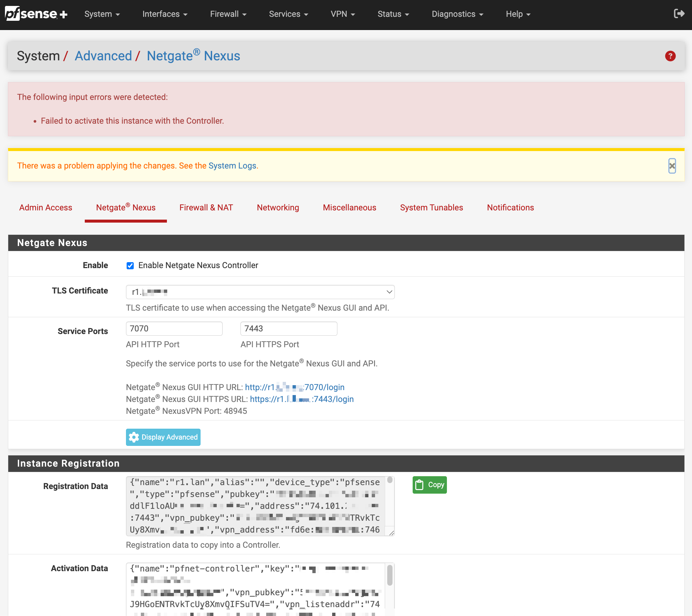Viewport: 692px width, 616px height.
Task: Copy registration data with clipboard button
Action: pyautogui.click(x=429, y=485)
